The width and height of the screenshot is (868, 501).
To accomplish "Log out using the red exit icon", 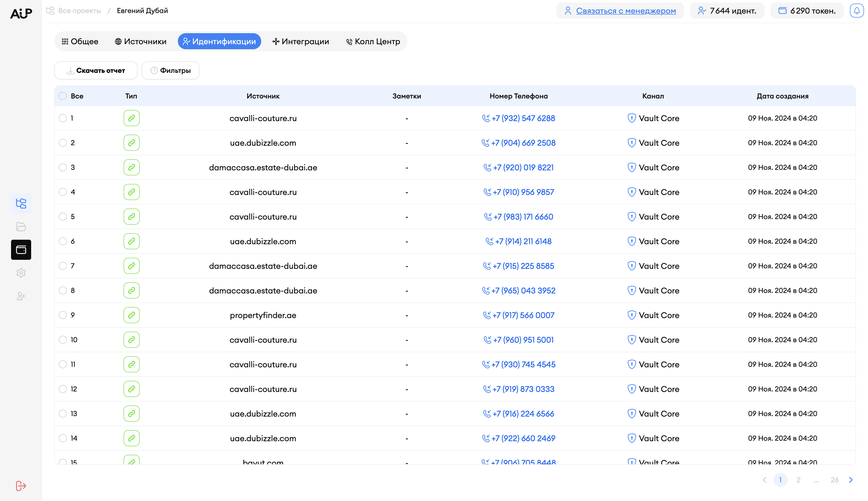I will pos(21,485).
